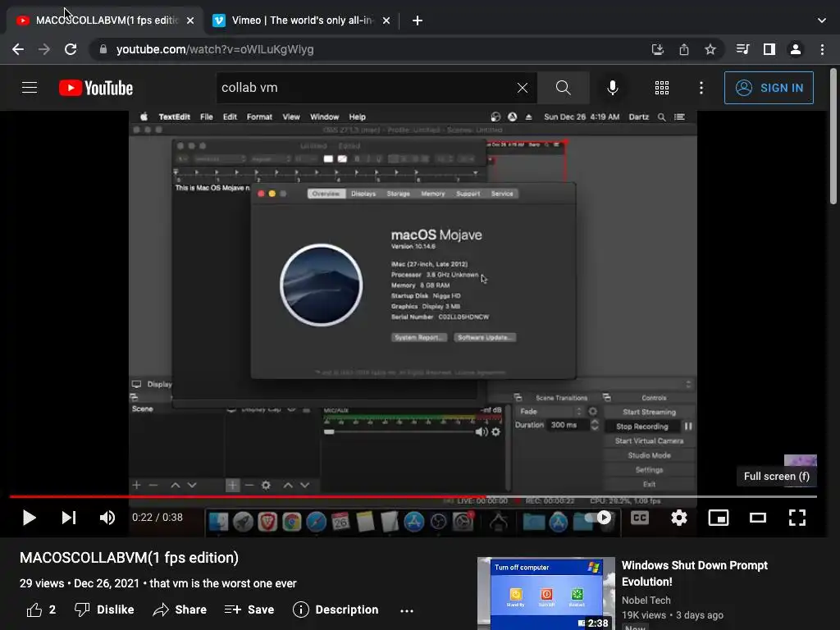This screenshot has height=630, width=840.
Task: Install app icon in address bar
Action: pyautogui.click(x=657, y=49)
